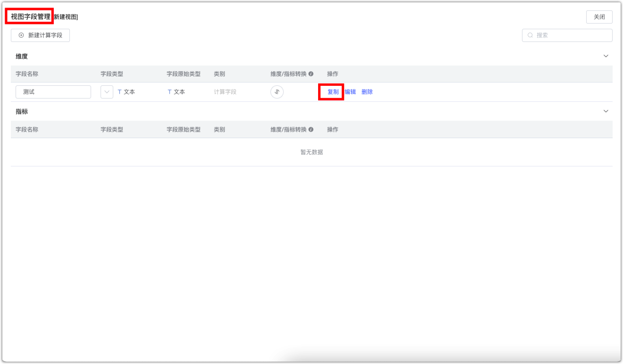The image size is (623, 364).
Task: Click the plus icon in 新建计算字段
Action: [21, 35]
